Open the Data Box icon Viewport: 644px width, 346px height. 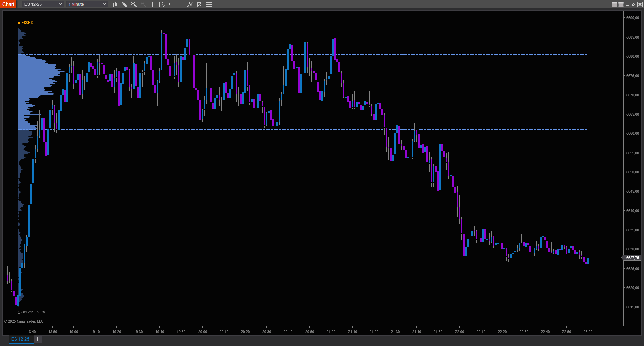(162, 4)
